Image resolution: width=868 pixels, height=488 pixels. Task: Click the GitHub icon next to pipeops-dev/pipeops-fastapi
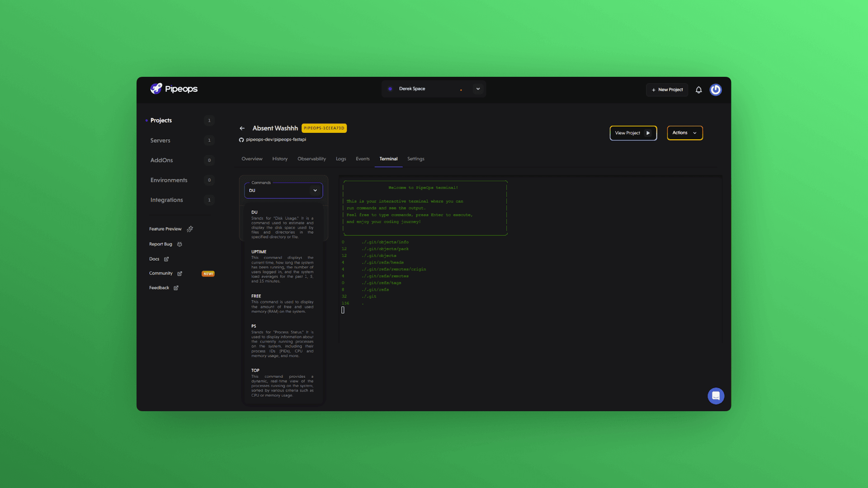(241, 140)
